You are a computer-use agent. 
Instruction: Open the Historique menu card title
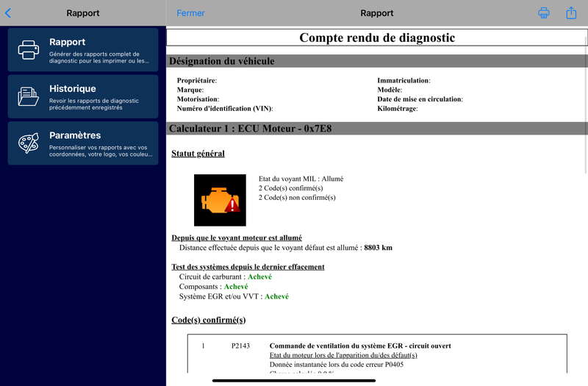point(73,88)
